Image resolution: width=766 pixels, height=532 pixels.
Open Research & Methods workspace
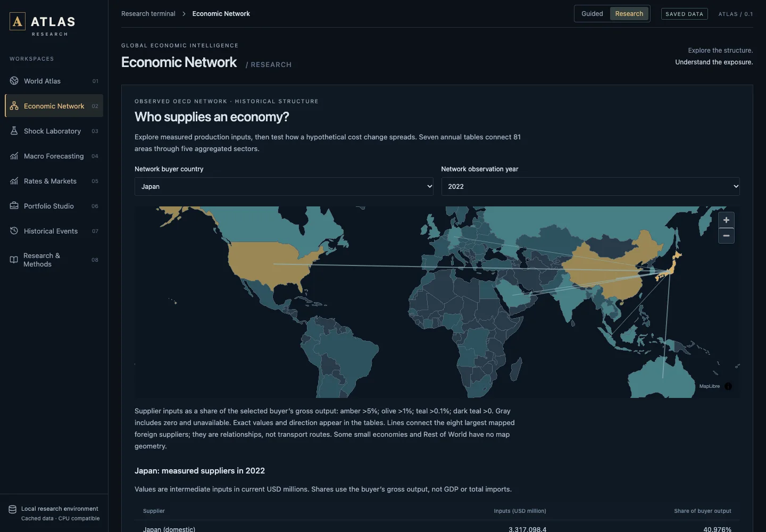[54, 260]
